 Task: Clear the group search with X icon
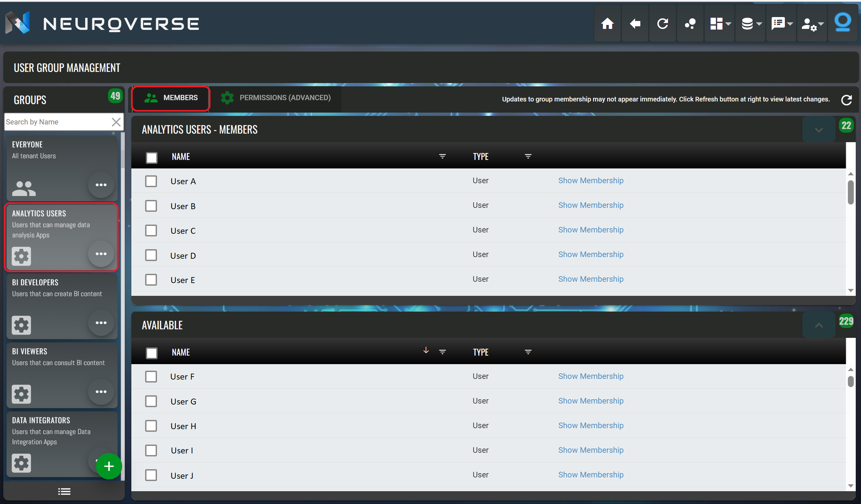coord(116,122)
